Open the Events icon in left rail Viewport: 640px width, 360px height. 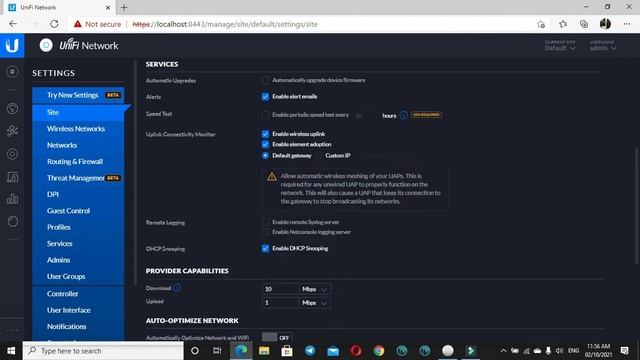12,222
